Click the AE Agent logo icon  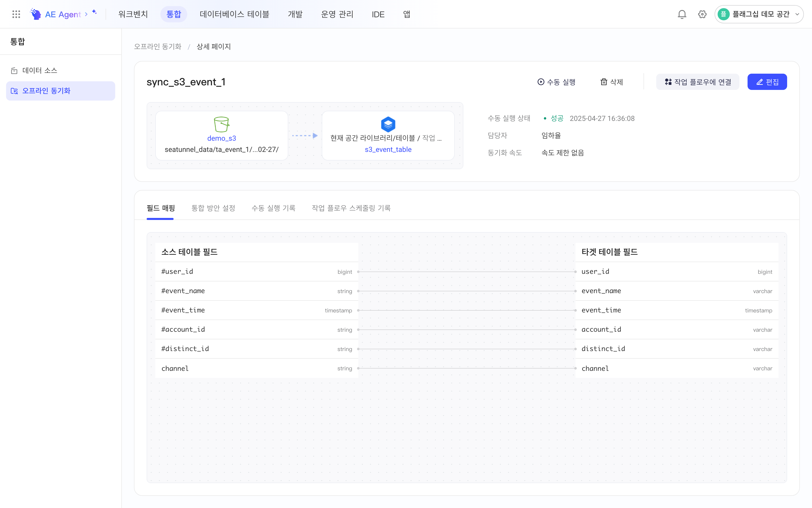(x=36, y=14)
